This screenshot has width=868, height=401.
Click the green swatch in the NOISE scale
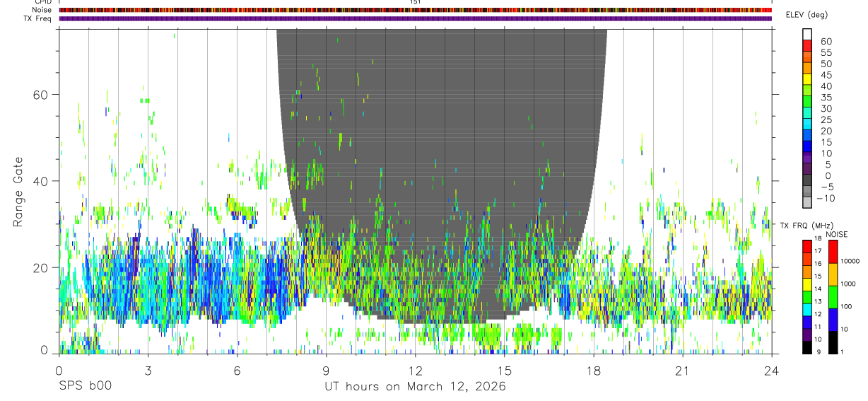833,297
